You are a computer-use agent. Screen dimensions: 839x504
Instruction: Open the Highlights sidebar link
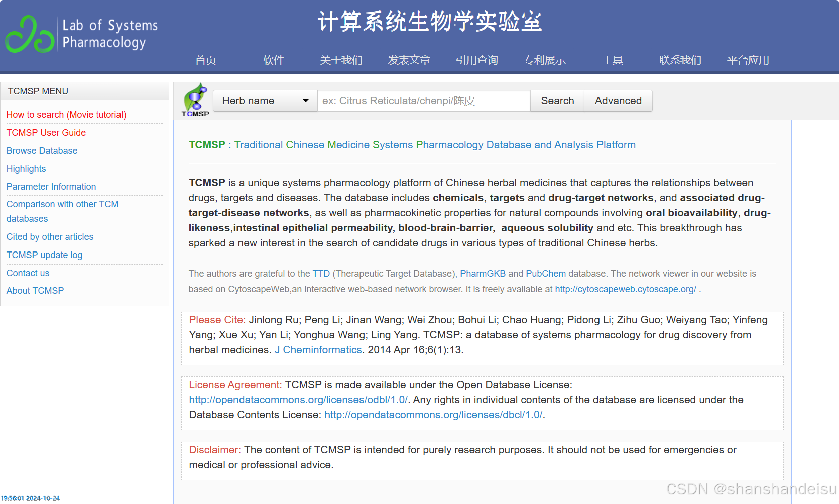point(26,169)
